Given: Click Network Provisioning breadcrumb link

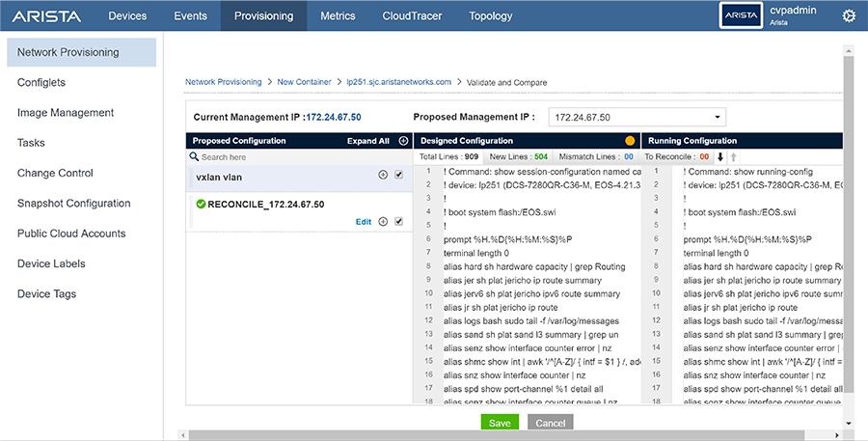Looking at the screenshot, I should [x=223, y=82].
